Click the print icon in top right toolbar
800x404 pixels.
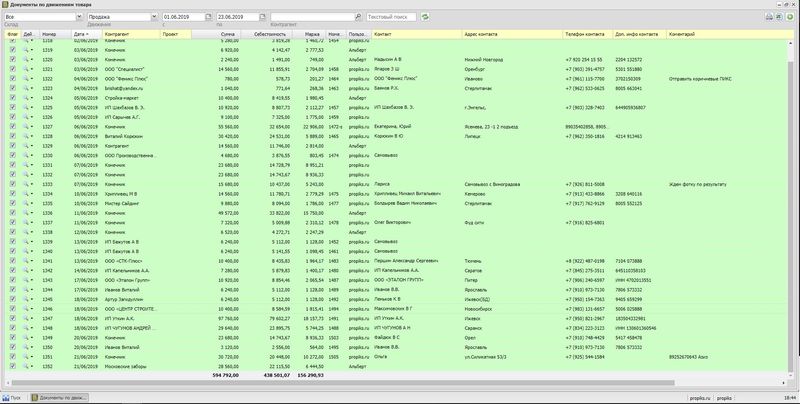tap(769, 17)
